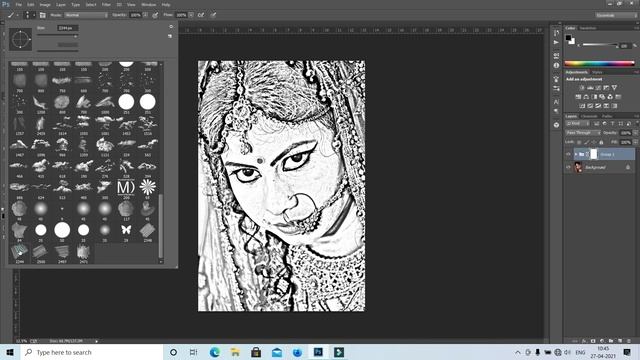Add a Gradient Map adjustment
This screenshot has width=640, height=360.
click(614, 106)
